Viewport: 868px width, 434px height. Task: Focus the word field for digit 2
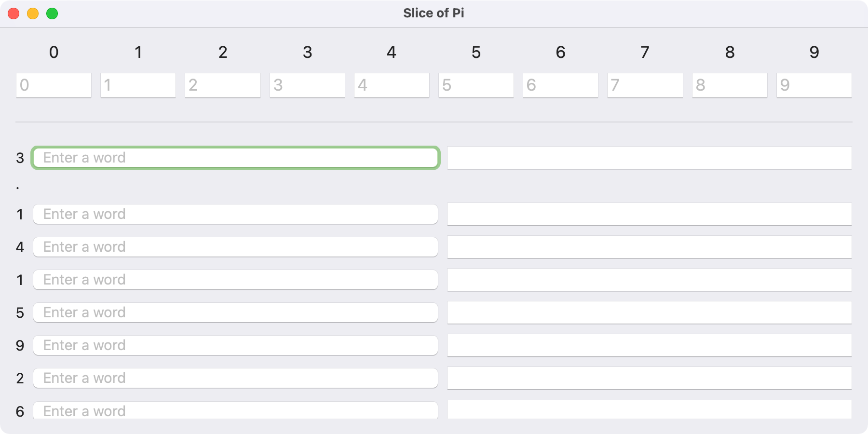pos(235,378)
